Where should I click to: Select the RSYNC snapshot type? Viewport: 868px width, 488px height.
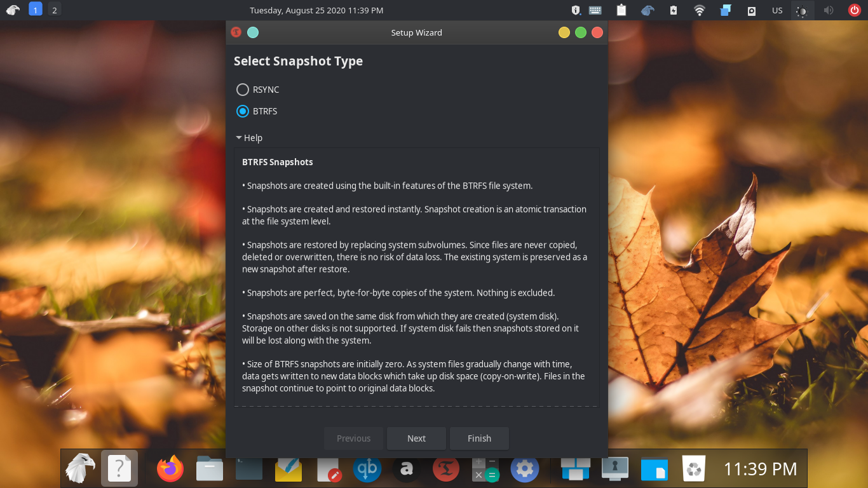coord(257,90)
